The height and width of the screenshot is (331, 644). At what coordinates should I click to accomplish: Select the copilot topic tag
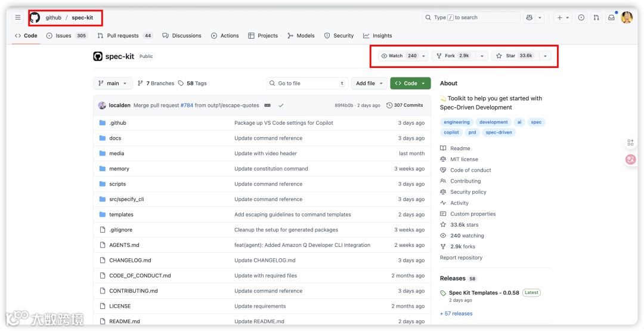451,132
